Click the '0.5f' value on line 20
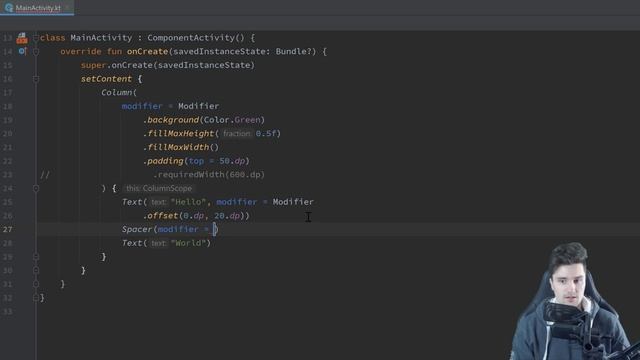This screenshot has width=640, height=360. (266, 134)
